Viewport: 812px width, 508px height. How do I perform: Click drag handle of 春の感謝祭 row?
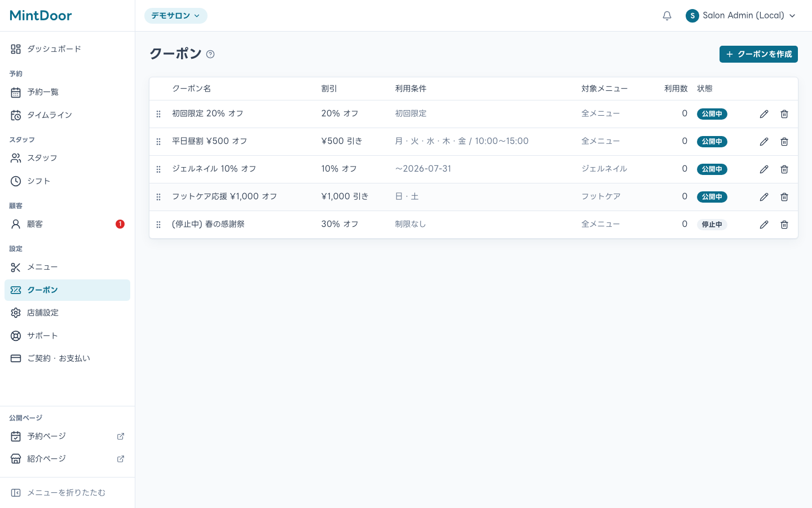(x=158, y=225)
